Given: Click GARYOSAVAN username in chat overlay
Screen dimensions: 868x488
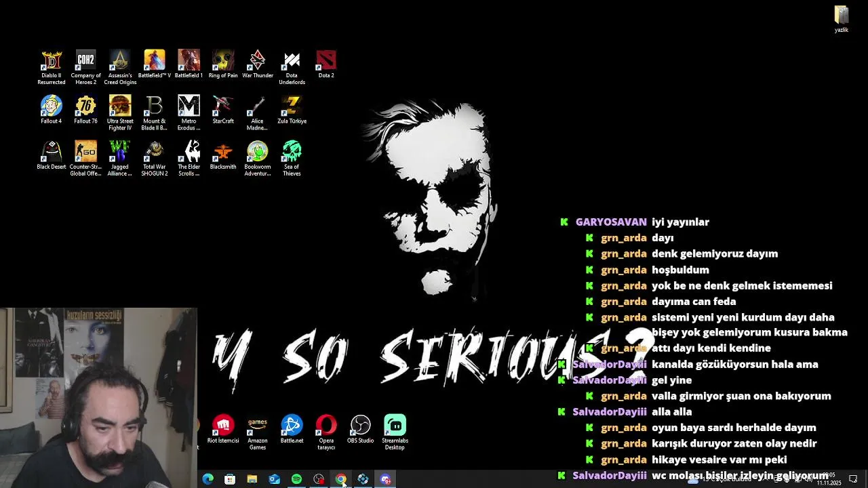Looking at the screenshot, I should [x=611, y=222].
